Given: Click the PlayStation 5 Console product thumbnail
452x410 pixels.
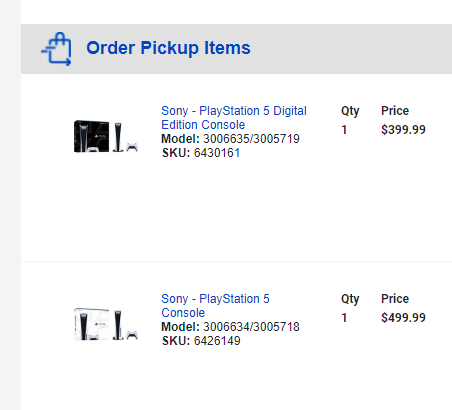Looking at the screenshot, I should click(x=106, y=324).
